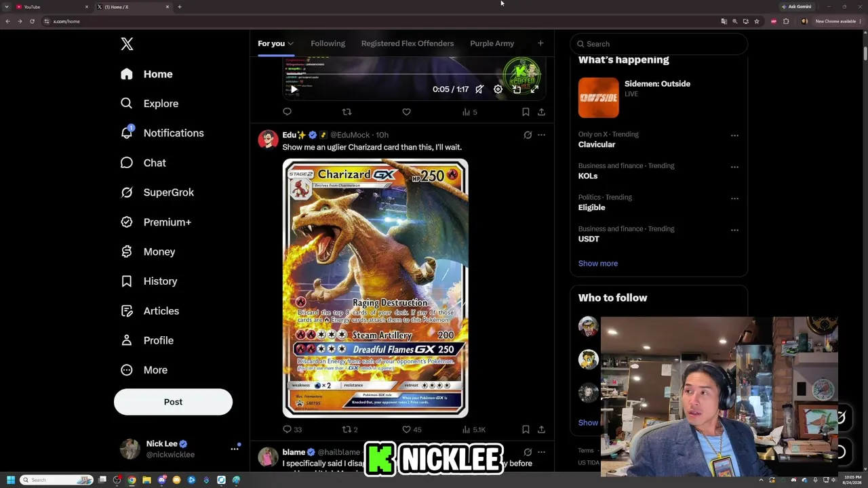Screen dimensions: 868x488
Task: Add a new timeline tab with plus icon
Action: (540, 43)
